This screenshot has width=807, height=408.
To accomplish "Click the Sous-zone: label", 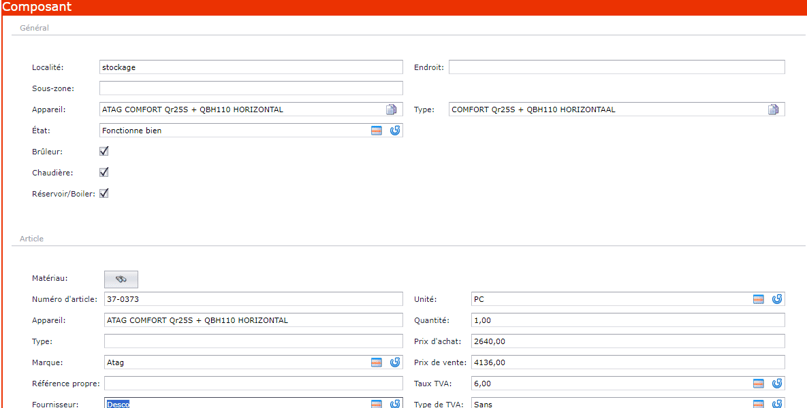I will tap(53, 88).
